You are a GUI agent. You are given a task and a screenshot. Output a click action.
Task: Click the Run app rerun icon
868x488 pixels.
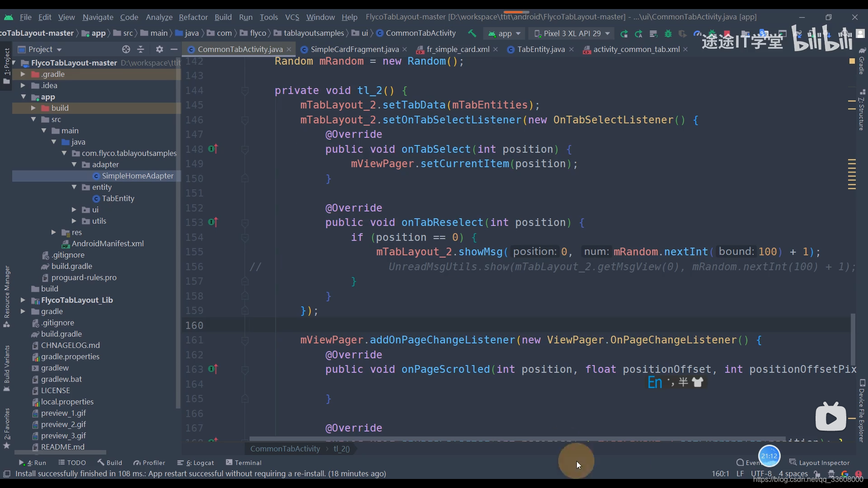coord(624,33)
